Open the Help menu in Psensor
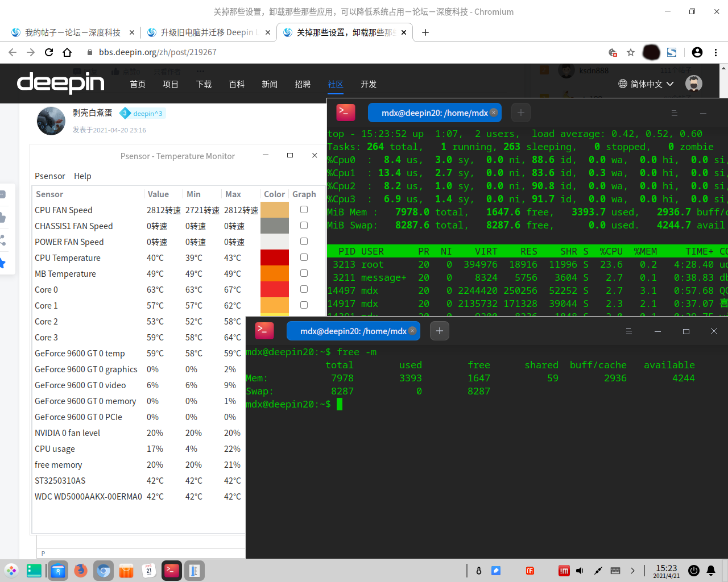 82,176
